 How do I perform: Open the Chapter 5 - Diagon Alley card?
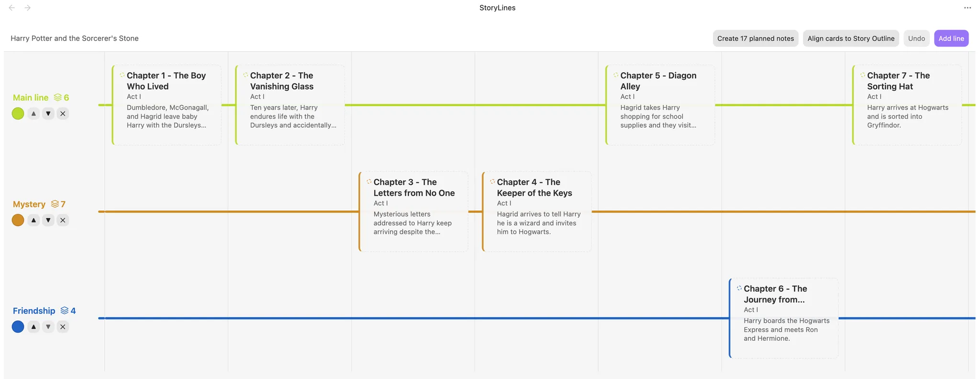[x=660, y=105]
